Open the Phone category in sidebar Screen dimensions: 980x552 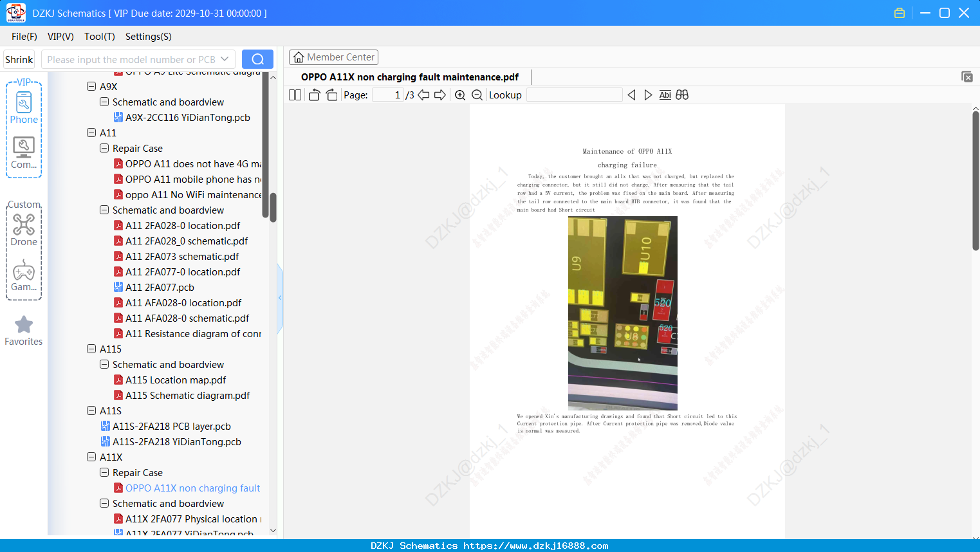pos(24,108)
